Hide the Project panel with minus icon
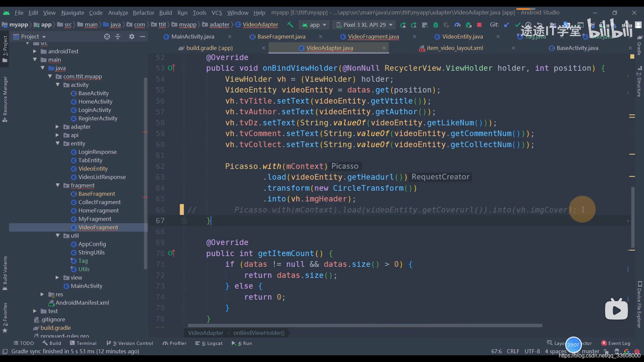Viewport: 644px width, 362px height. pyautogui.click(x=143, y=37)
